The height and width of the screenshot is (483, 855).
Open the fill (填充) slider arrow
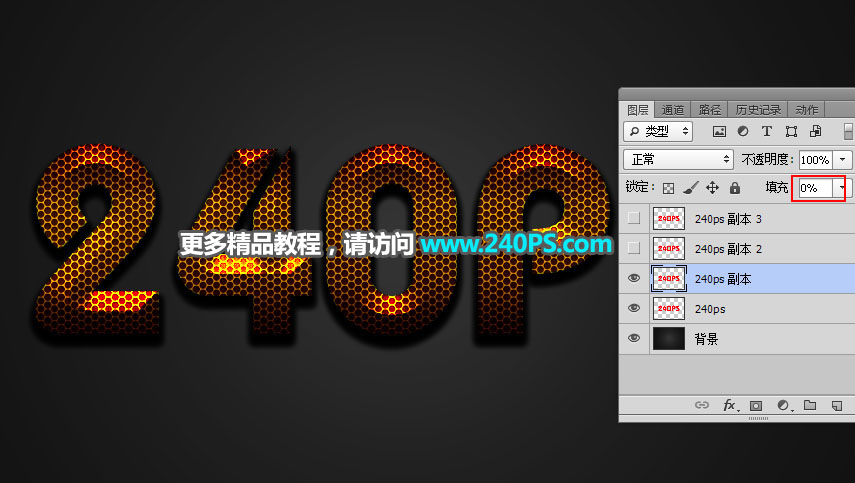pos(842,188)
